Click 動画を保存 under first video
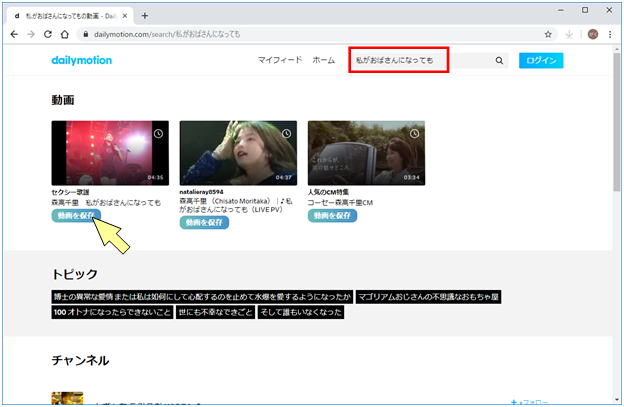Viewport: 624px width, 407px height. [x=76, y=215]
